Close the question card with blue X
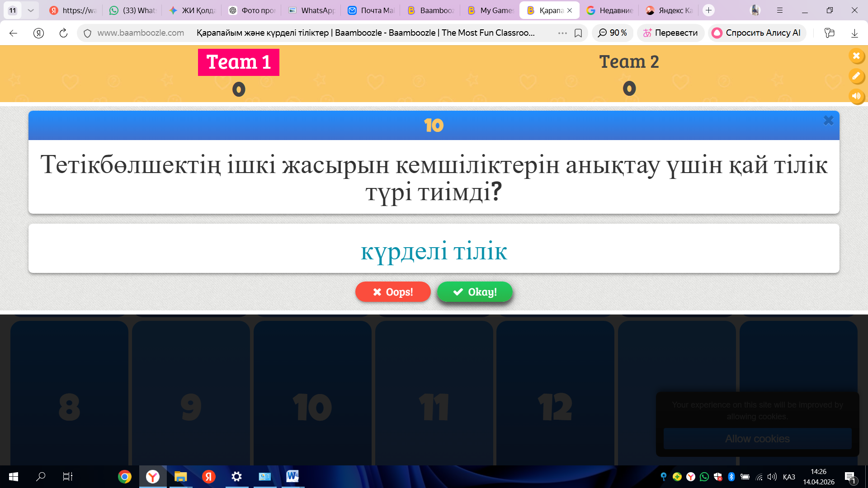This screenshot has height=488, width=868. point(828,120)
